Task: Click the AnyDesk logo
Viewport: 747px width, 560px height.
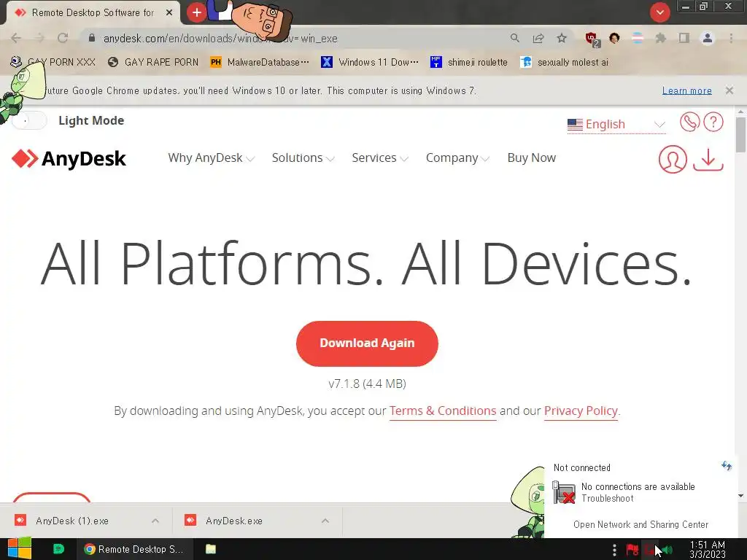Action: pos(69,158)
